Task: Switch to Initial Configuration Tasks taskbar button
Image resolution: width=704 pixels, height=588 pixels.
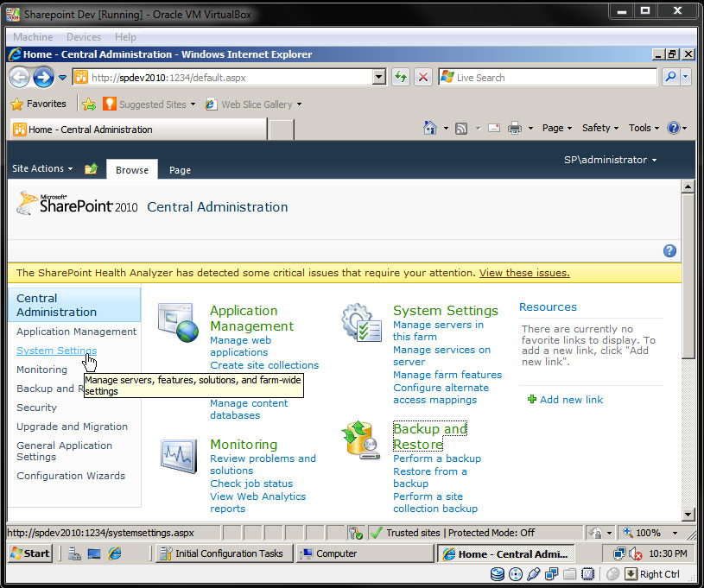Action: tap(225, 553)
